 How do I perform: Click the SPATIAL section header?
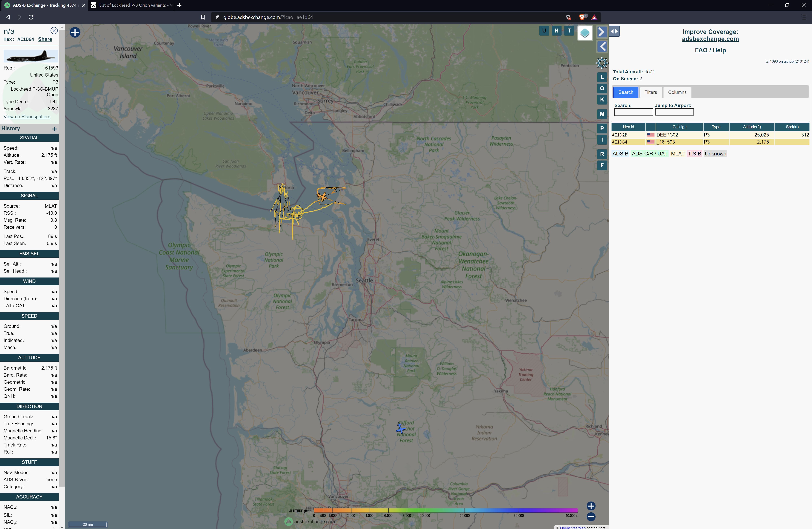click(x=29, y=138)
